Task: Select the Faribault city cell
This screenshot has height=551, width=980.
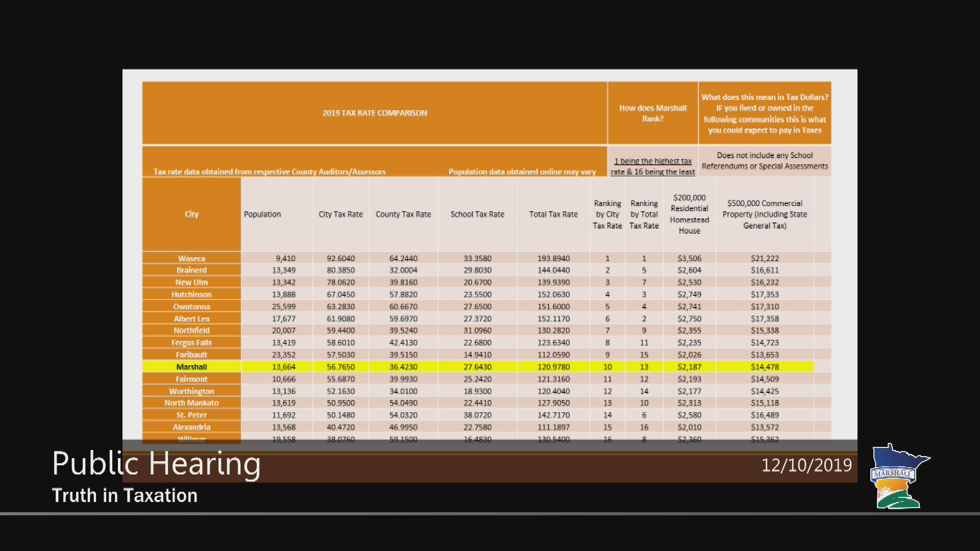Action: pos(191,355)
